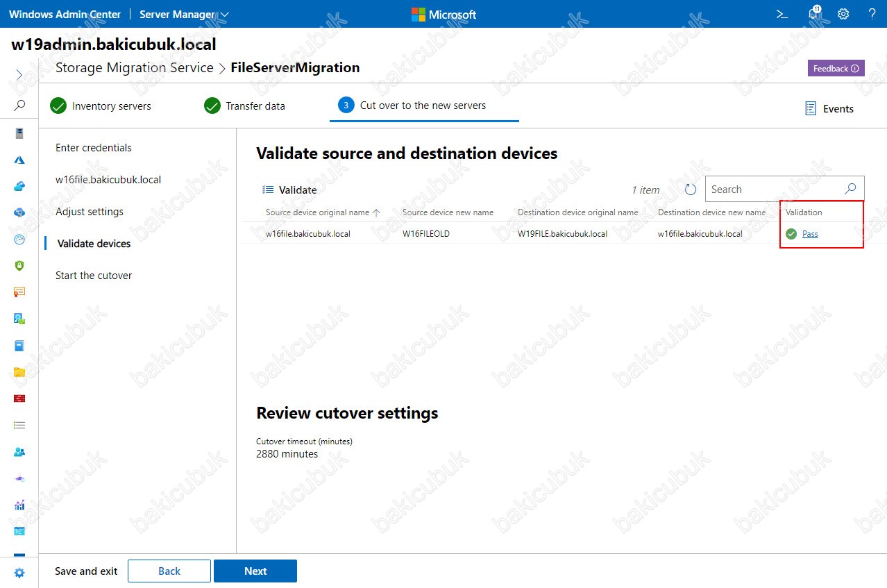Screen dimensions: 887x588
Task: Open the PowerShell prompt icon in the header
Action: click(782, 14)
